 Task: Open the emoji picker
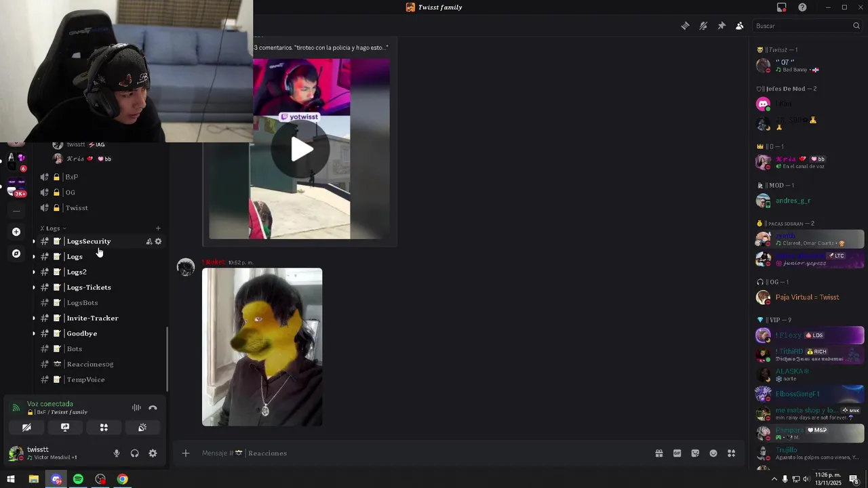tap(713, 453)
